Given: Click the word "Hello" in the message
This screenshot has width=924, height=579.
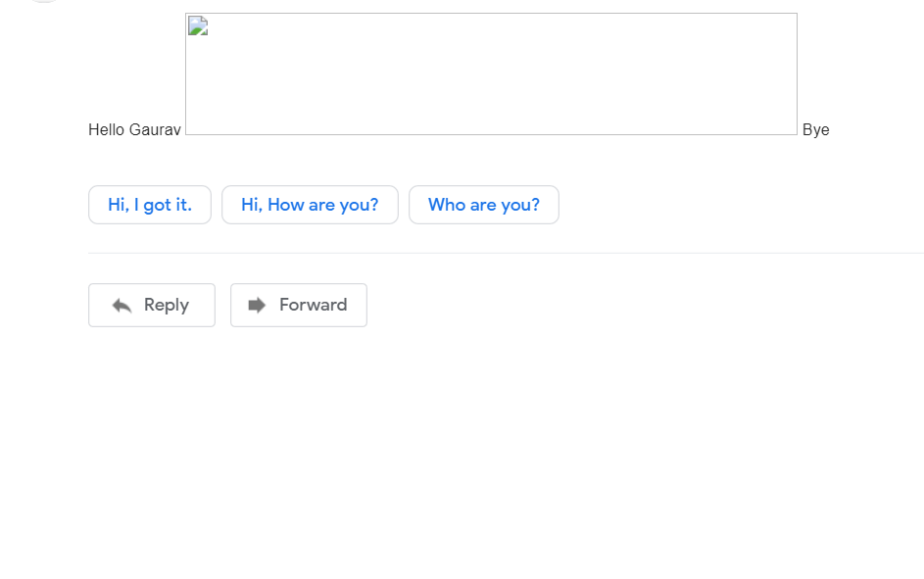Looking at the screenshot, I should click(106, 129).
